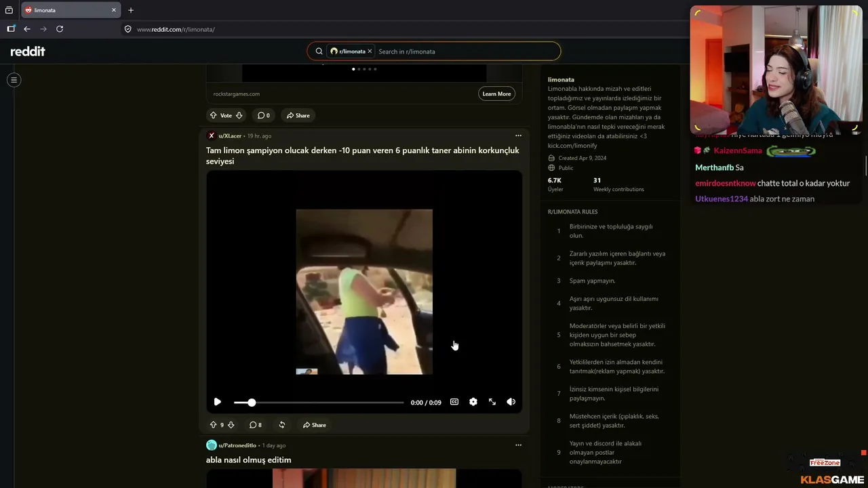Toggle video closed captions
This screenshot has height=488, width=868.
click(454, 402)
